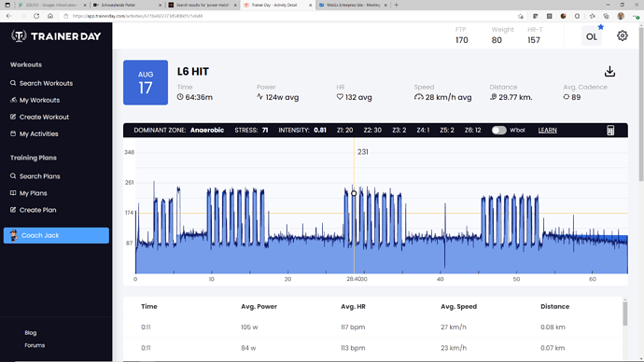Image resolution: width=644 pixels, height=362 pixels.
Task: Click the chart cursor marker at 231
Action: click(x=354, y=193)
